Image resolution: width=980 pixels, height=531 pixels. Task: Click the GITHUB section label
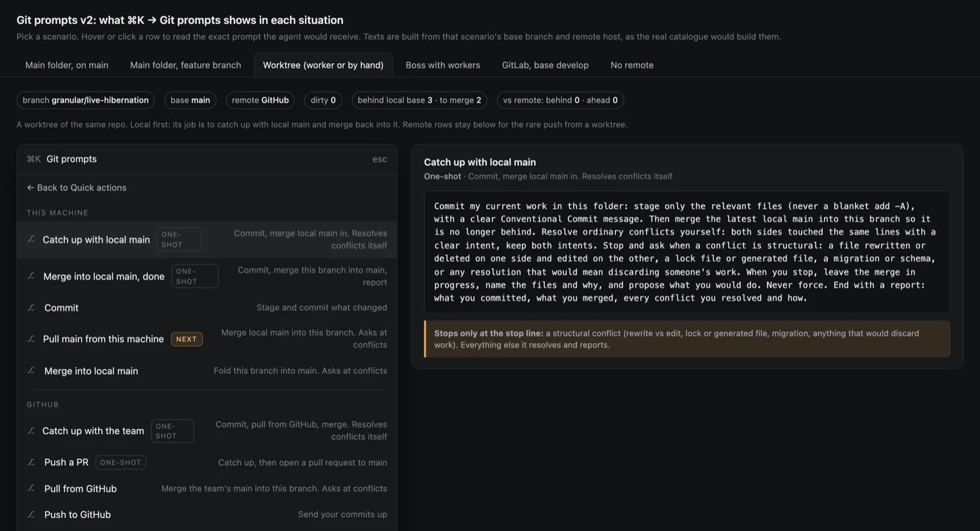click(x=43, y=405)
